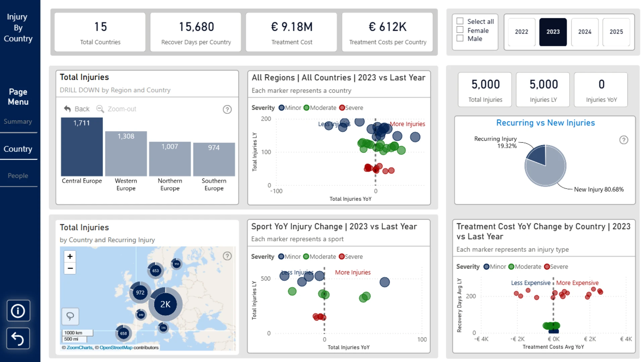Select the 2022 year button
Viewport: 644px width, 362px height.
tap(522, 32)
